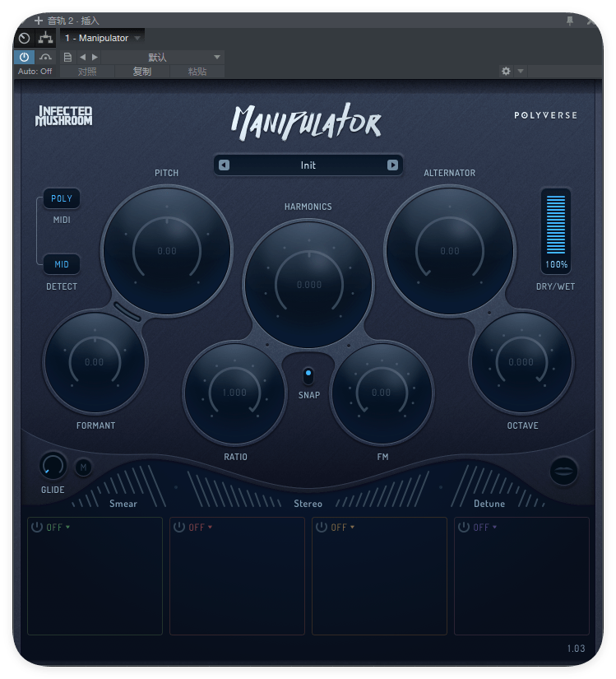Go to previous host preset arrow
This screenshot has width=616, height=679.
(82, 57)
